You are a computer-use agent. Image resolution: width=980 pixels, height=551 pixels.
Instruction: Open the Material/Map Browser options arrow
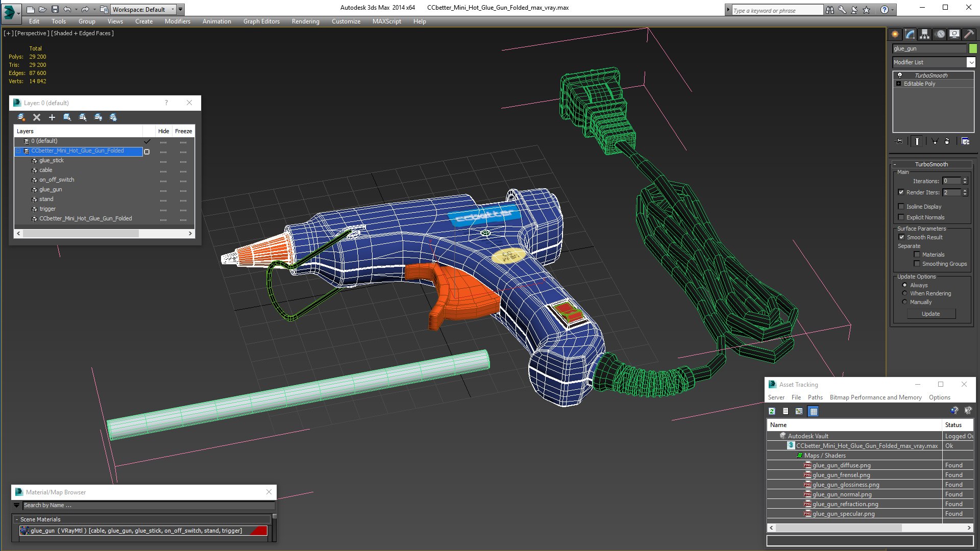coord(17,505)
